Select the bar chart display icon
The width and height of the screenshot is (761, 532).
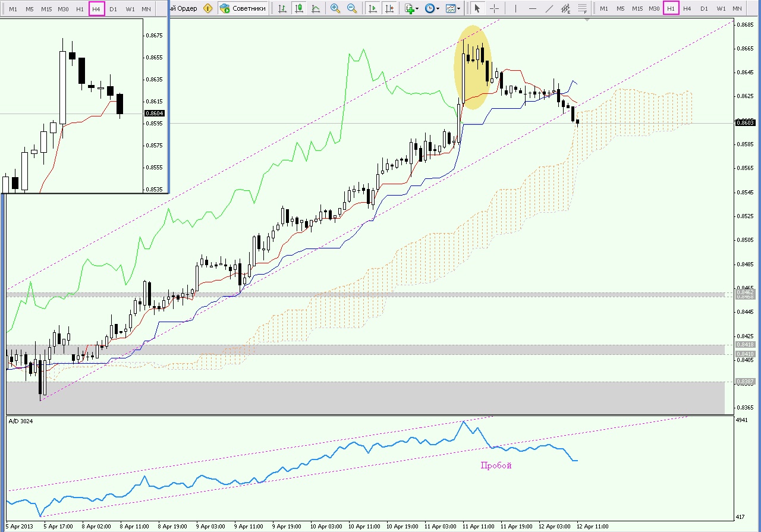pos(282,8)
